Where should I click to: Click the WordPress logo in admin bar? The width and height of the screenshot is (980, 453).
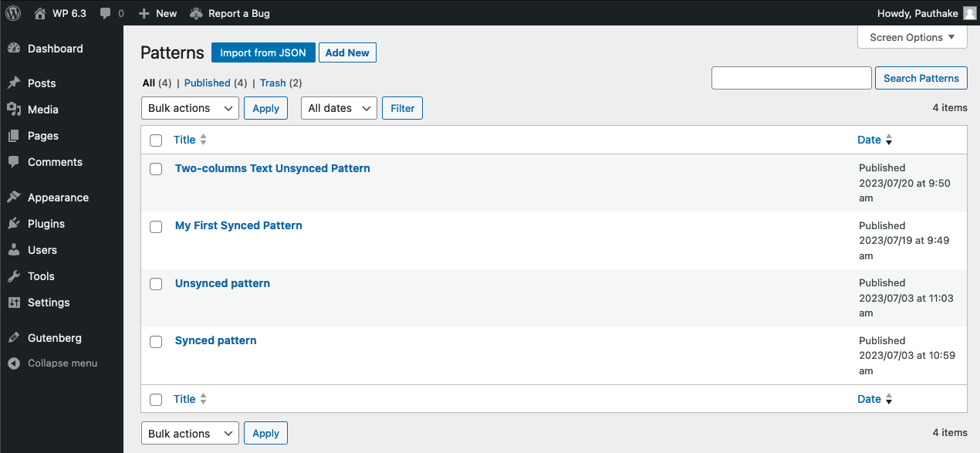point(12,12)
